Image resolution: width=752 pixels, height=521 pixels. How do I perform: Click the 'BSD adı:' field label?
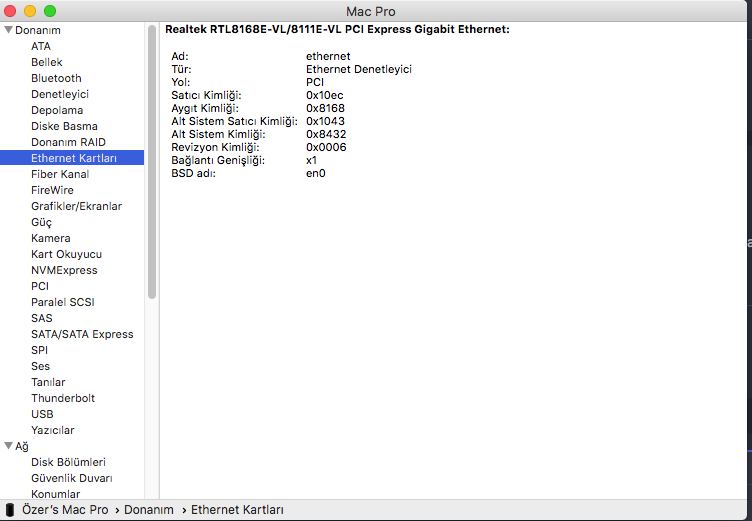(193, 173)
